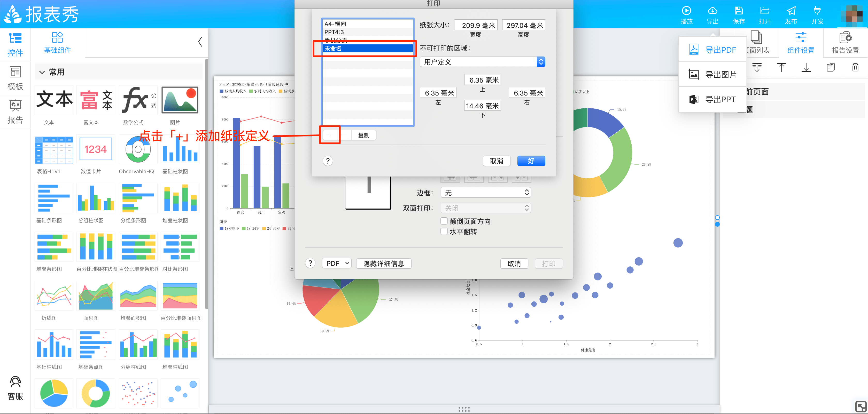The width and height of the screenshot is (868, 414).
Task: Select 导出PPT from export menu
Action: [x=712, y=99]
